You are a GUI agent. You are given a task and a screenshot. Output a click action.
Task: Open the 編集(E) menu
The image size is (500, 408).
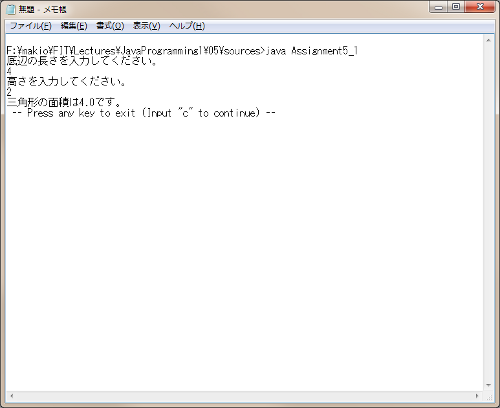74,26
